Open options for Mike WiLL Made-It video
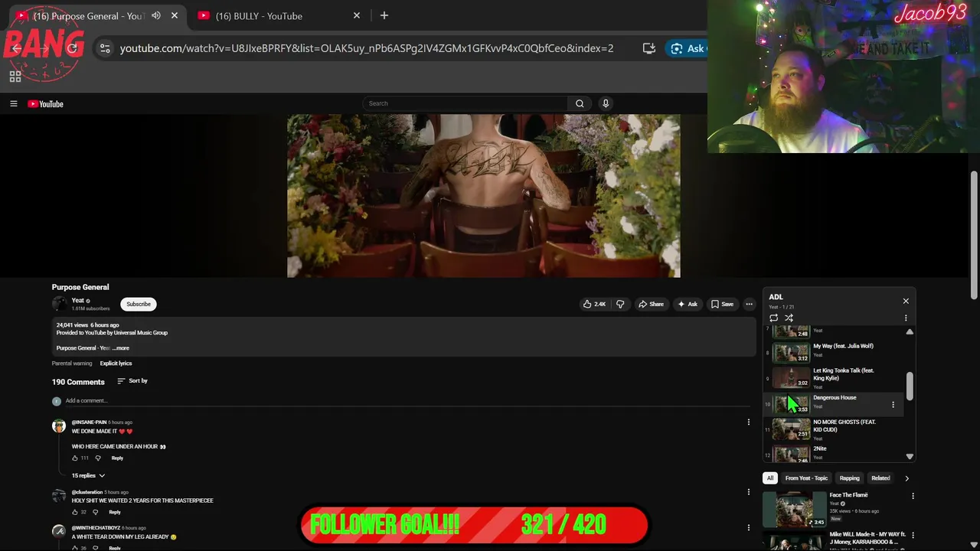The image size is (980, 551). (x=913, y=535)
